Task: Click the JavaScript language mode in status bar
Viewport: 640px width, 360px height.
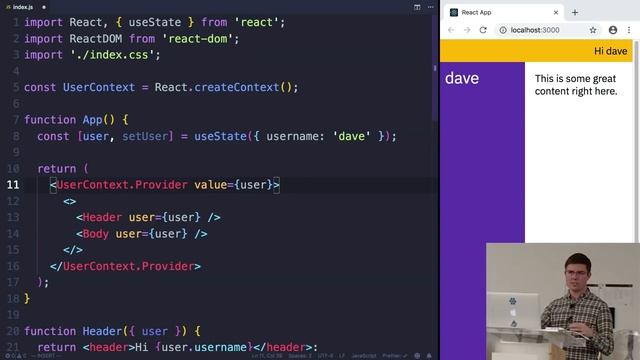Action: tap(364, 356)
